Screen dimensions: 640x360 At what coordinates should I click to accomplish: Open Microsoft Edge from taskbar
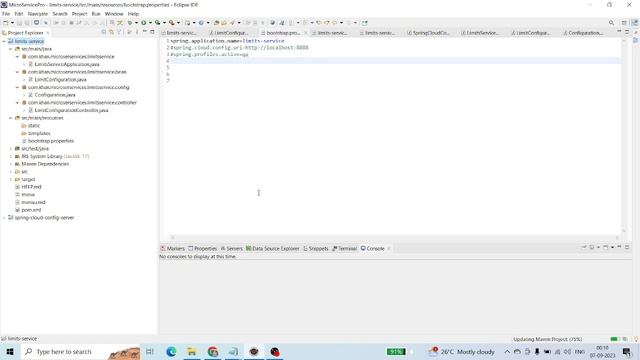pyautogui.click(x=171, y=351)
